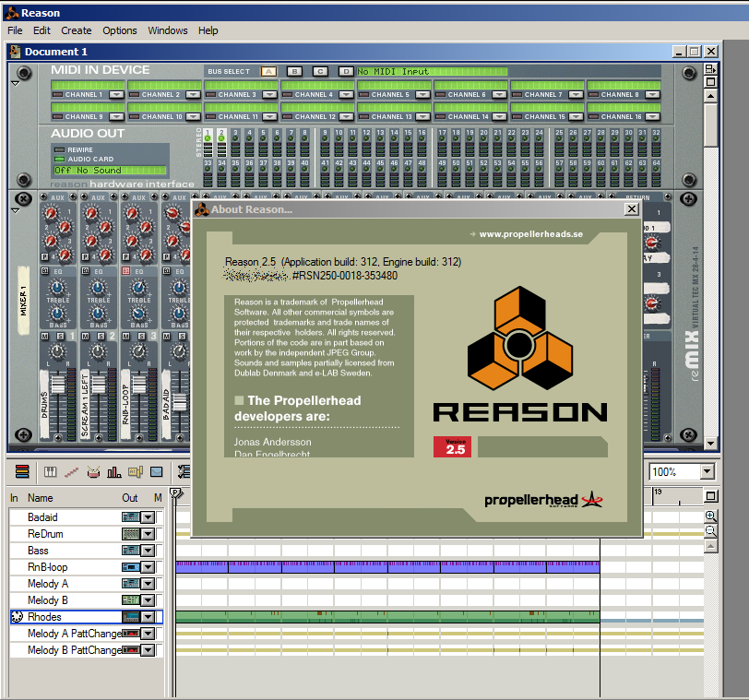Image resolution: width=749 pixels, height=700 pixels.
Task: Collapse the mixer with its fold triangle
Action: coord(15,210)
